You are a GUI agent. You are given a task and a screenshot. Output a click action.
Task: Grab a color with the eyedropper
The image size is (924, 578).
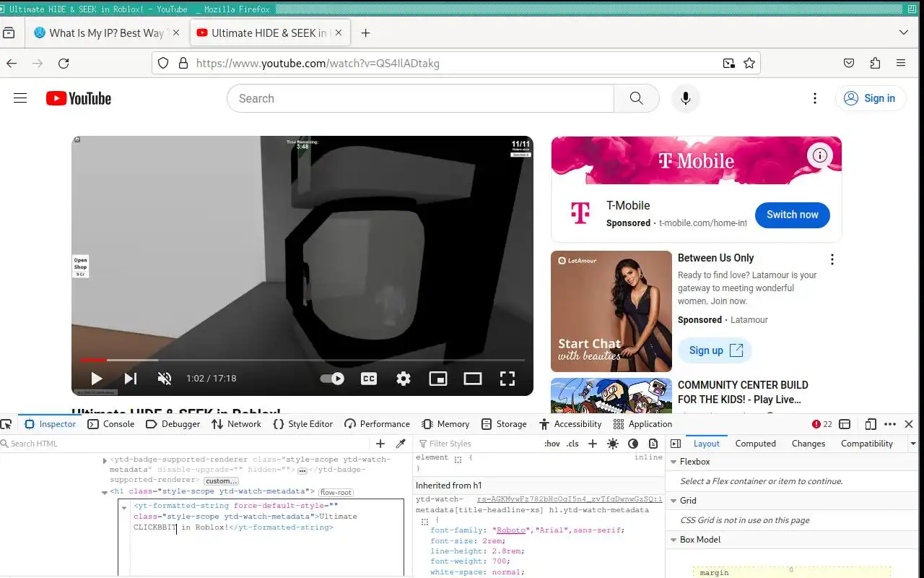(x=401, y=444)
